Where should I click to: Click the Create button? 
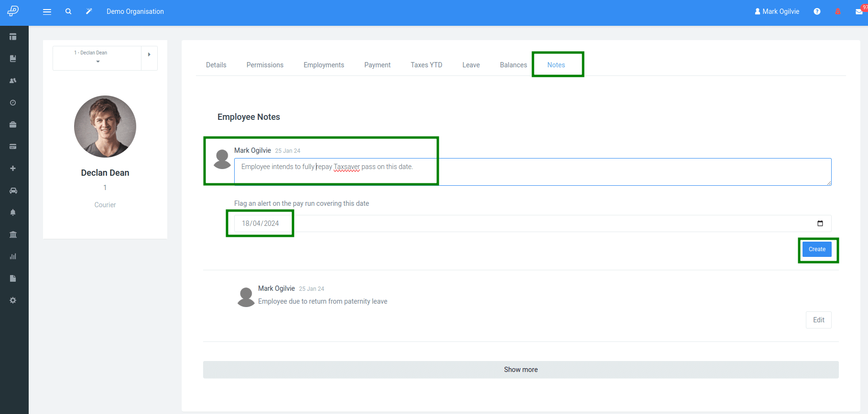click(817, 249)
